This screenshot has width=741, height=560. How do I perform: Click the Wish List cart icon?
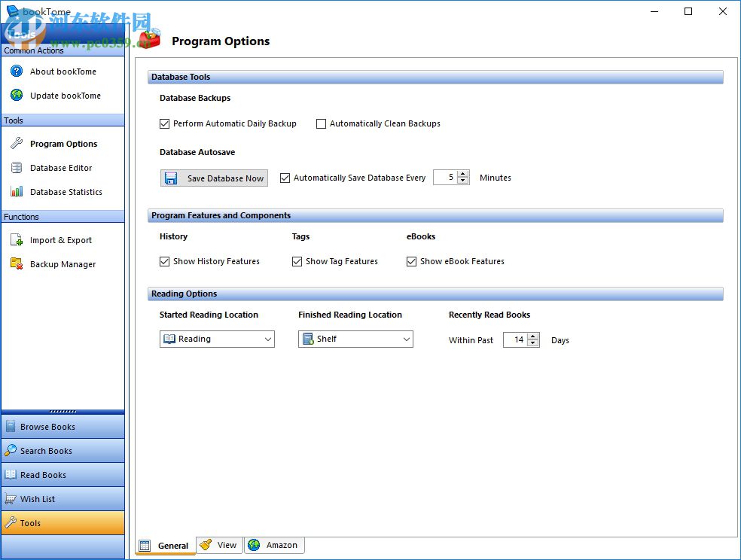pos(11,498)
